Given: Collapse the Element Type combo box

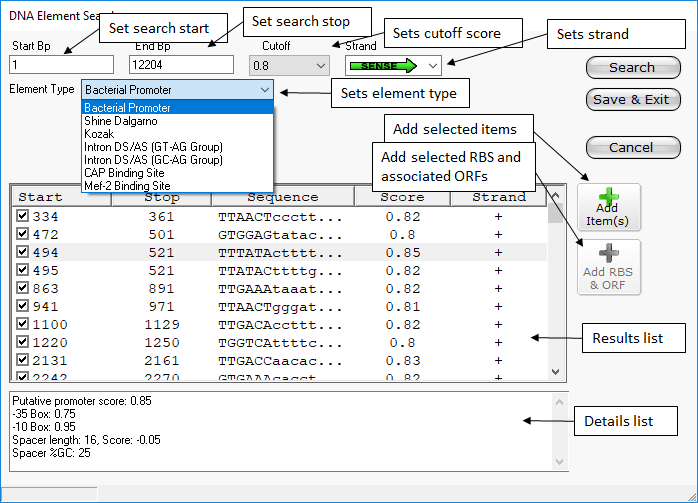Looking at the screenshot, I should pos(264,90).
